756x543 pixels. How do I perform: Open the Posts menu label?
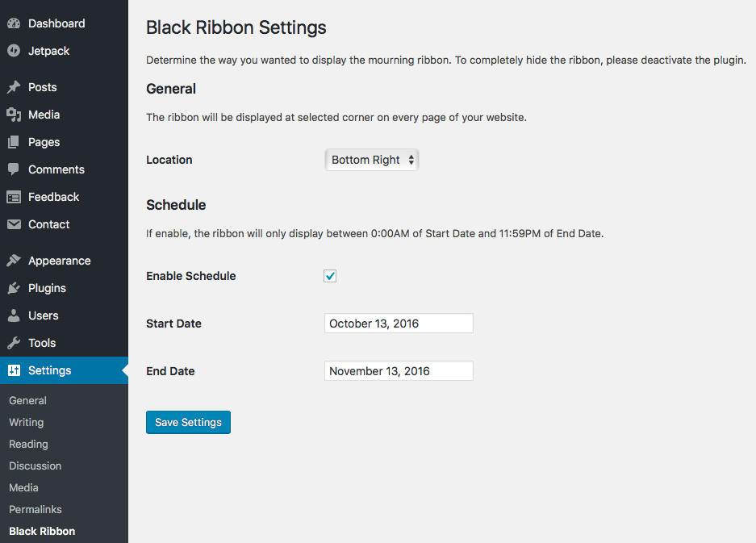(x=43, y=87)
